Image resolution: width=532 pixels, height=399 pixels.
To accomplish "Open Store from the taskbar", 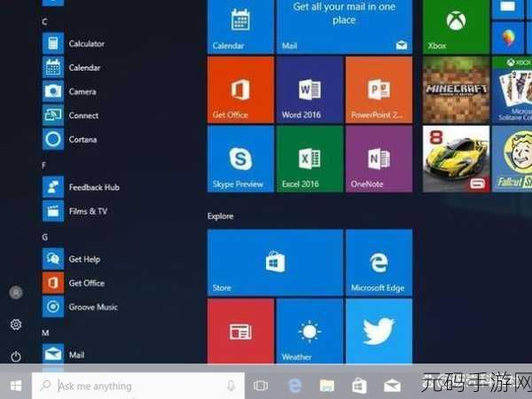I will coord(359,386).
